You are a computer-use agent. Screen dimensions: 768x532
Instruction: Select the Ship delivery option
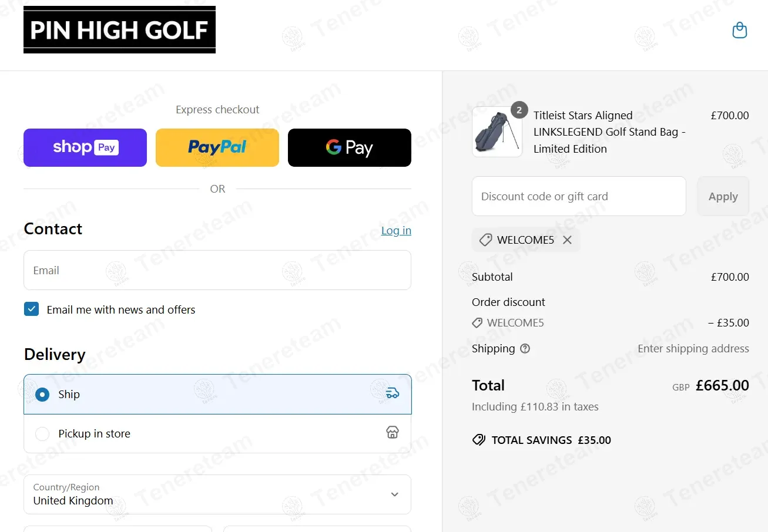click(x=42, y=395)
